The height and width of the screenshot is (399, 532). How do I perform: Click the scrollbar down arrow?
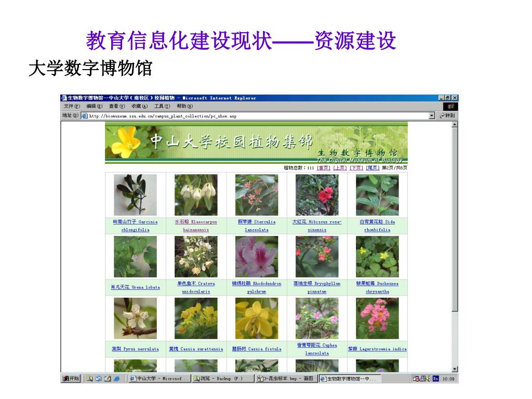pos(455,369)
